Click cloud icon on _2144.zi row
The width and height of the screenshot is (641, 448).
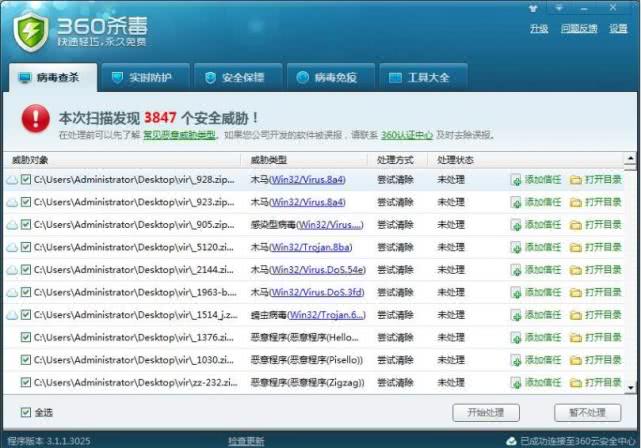pos(12,270)
